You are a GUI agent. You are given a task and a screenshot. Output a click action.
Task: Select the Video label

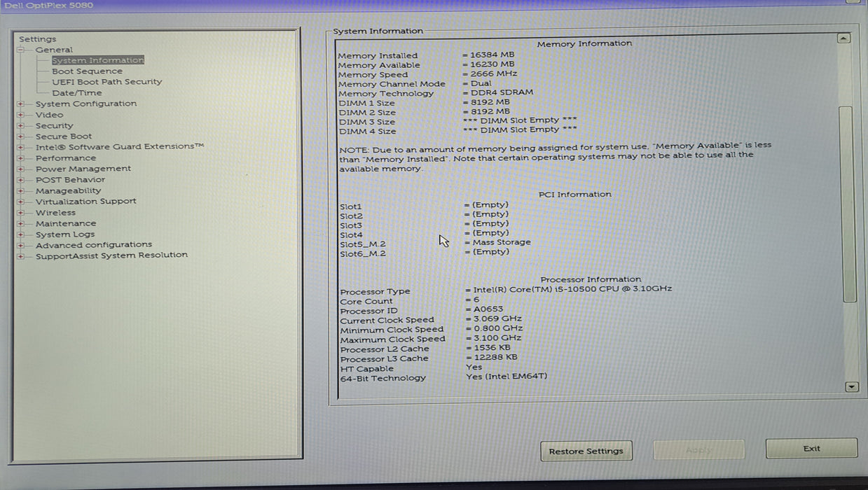pos(49,115)
